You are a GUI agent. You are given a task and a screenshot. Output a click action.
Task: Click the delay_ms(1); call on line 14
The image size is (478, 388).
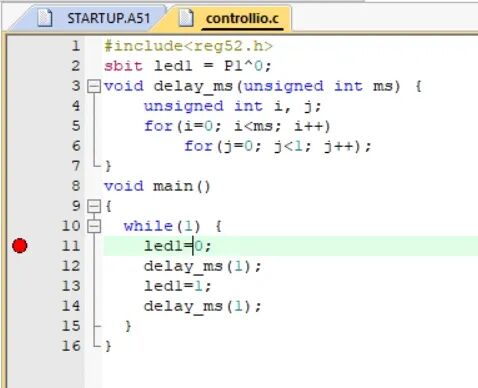pos(202,306)
